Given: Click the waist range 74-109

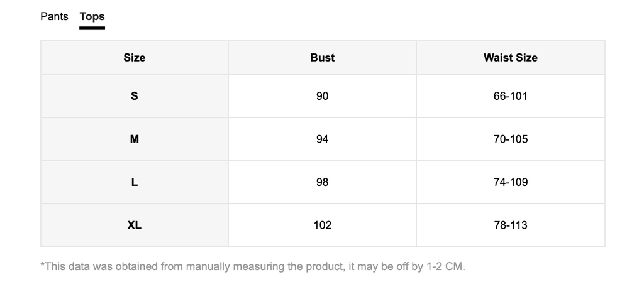Looking at the screenshot, I should coord(510,182).
